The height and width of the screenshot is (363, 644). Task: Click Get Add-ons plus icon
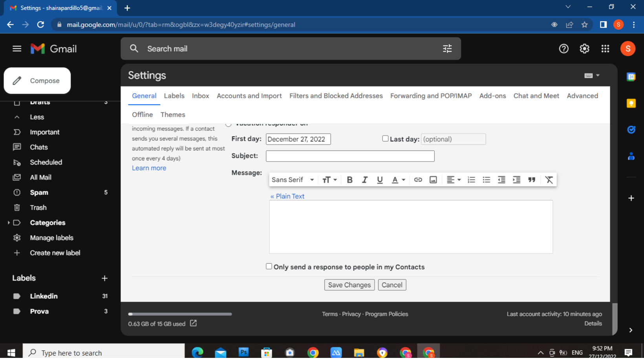pos(631,198)
